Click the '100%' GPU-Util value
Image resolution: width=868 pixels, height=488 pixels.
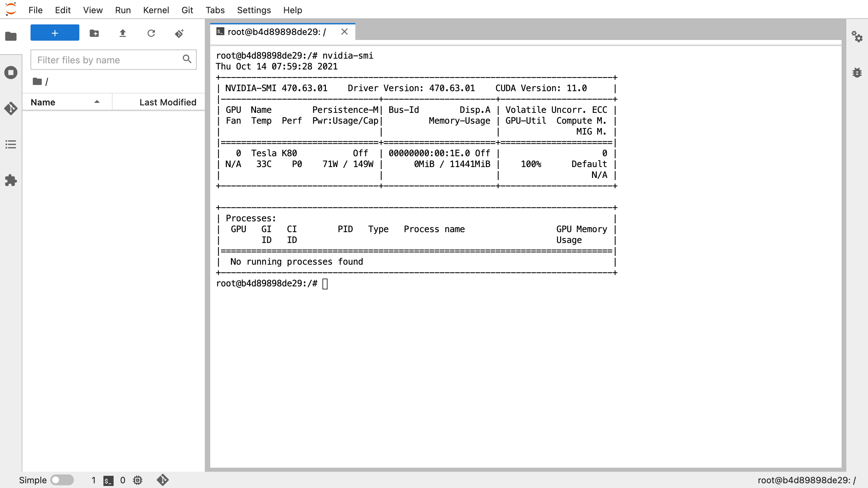(x=531, y=164)
